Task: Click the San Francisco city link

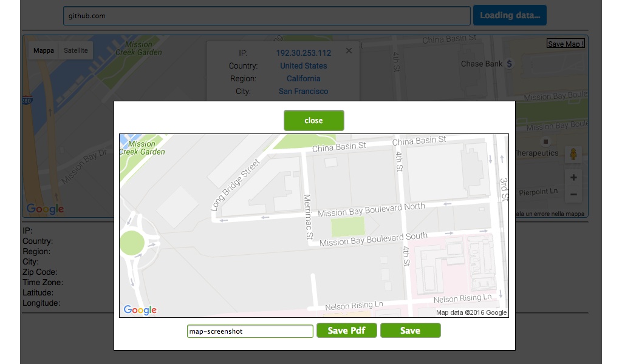Action: click(303, 91)
